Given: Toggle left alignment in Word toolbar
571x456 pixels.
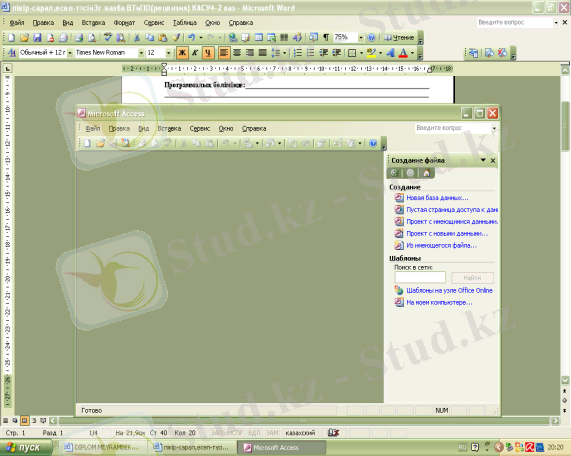Looking at the screenshot, I should coord(224,53).
